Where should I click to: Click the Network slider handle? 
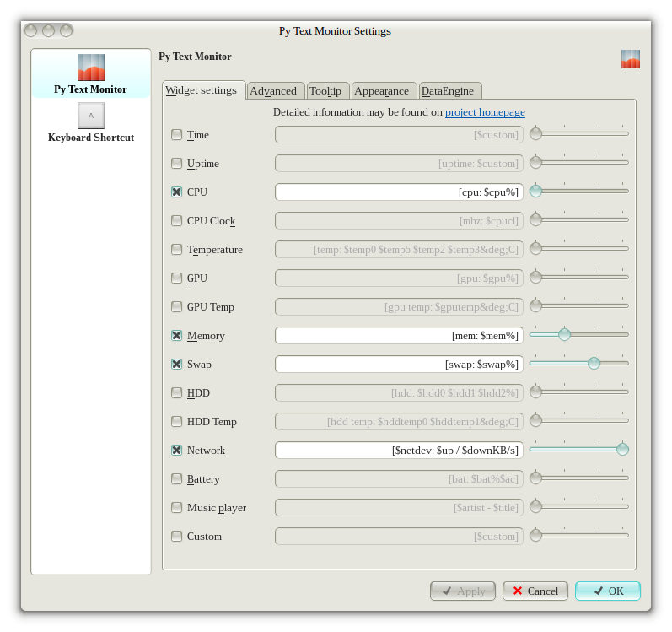[622, 450]
